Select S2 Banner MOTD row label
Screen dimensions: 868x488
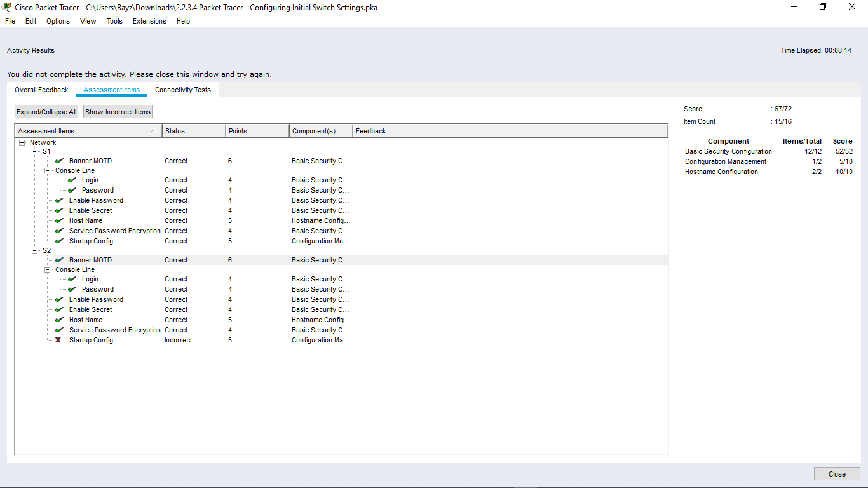coord(90,260)
